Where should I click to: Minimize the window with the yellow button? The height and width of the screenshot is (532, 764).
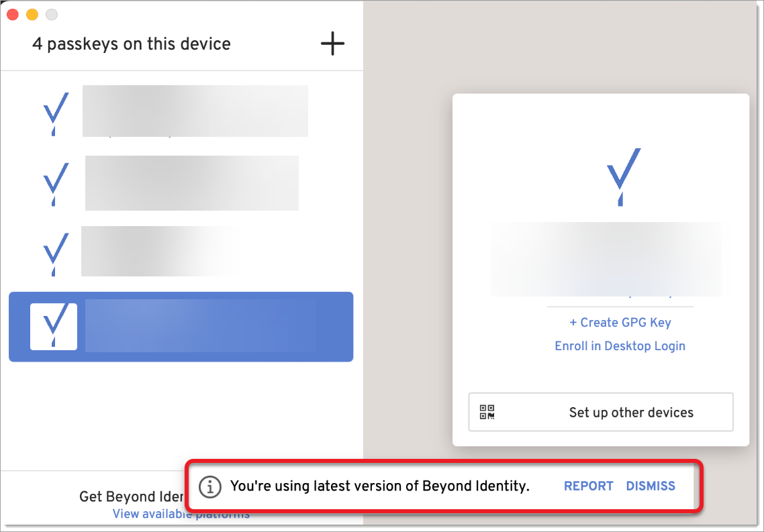point(32,15)
